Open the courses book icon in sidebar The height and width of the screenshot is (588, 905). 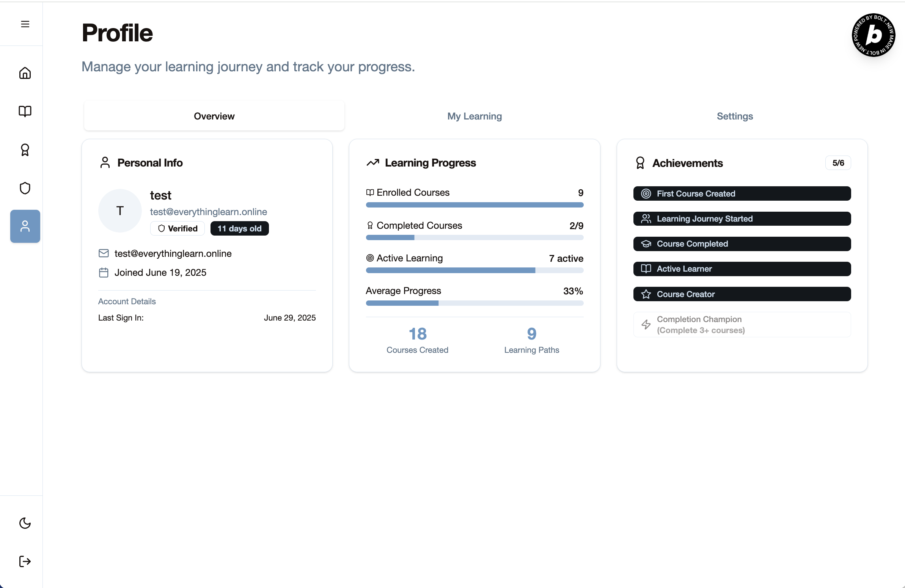25,111
